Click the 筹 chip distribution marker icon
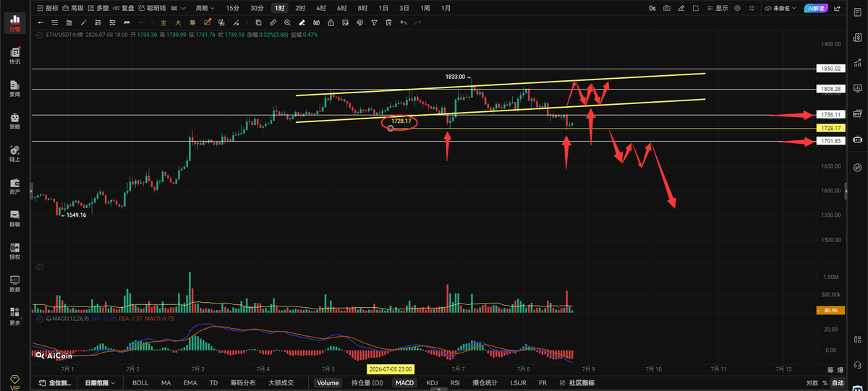The width and height of the screenshot is (868, 391). click(x=192, y=22)
